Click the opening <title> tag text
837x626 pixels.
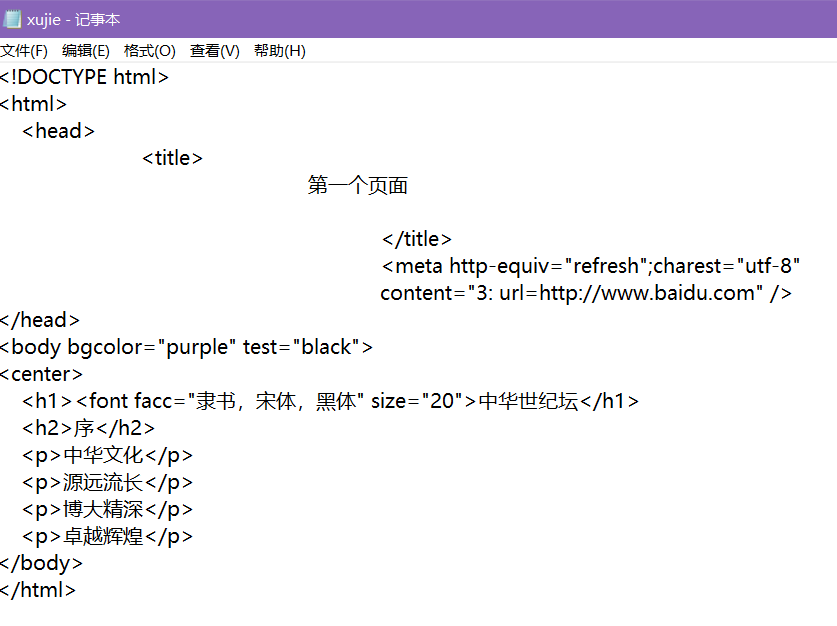(x=173, y=158)
